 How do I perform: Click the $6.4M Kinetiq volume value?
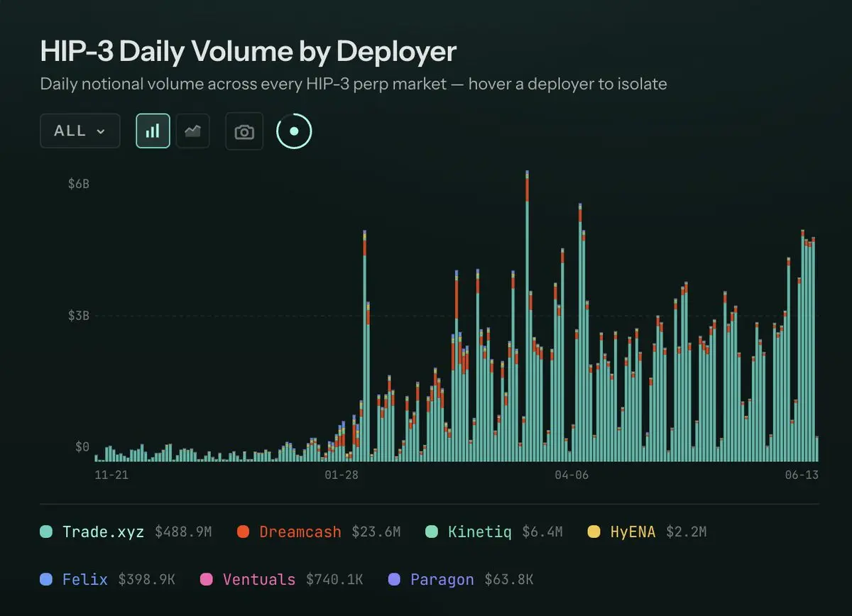[x=542, y=532]
